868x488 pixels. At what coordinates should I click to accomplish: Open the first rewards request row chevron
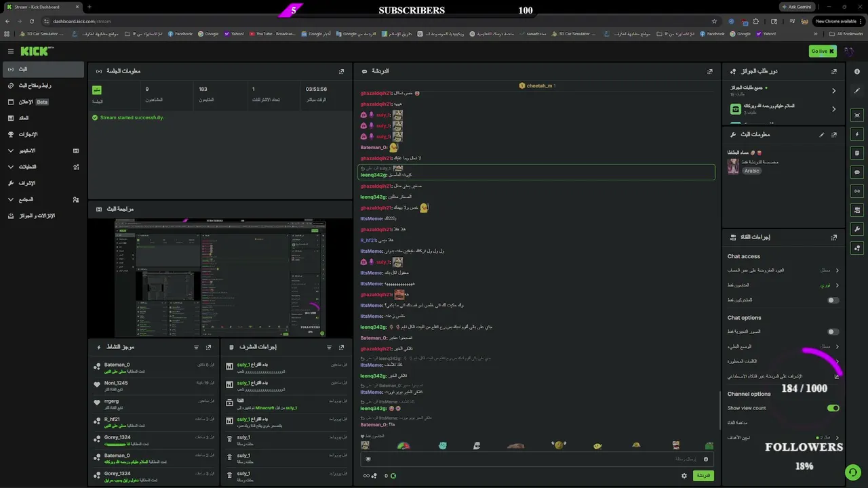point(834,91)
